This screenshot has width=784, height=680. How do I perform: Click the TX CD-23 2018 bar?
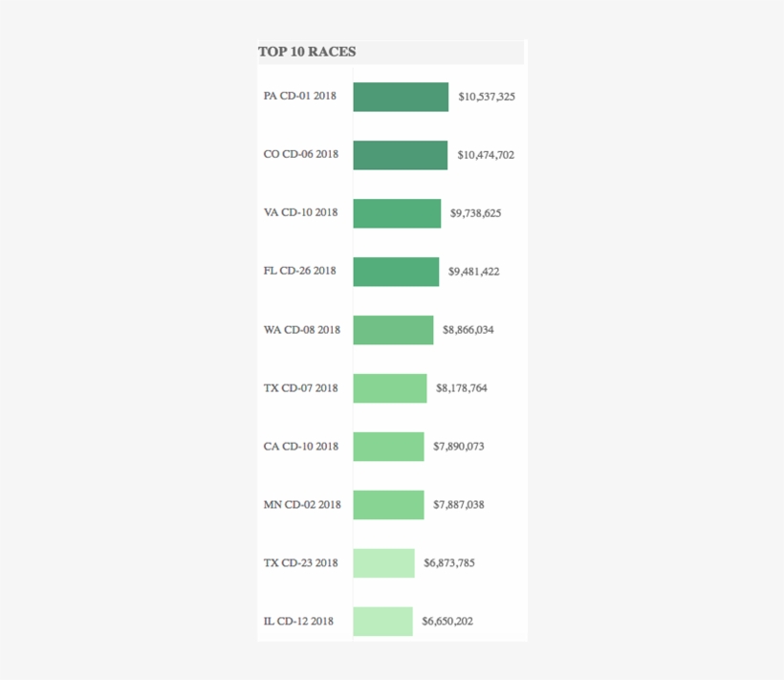tap(383, 563)
